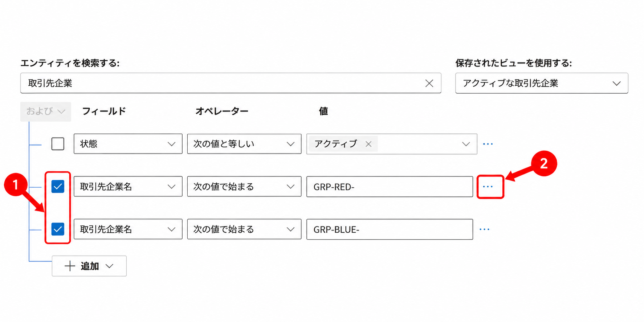This screenshot has height=322, width=644.
Task: Open the および group operator dropdown
Action: (46, 111)
